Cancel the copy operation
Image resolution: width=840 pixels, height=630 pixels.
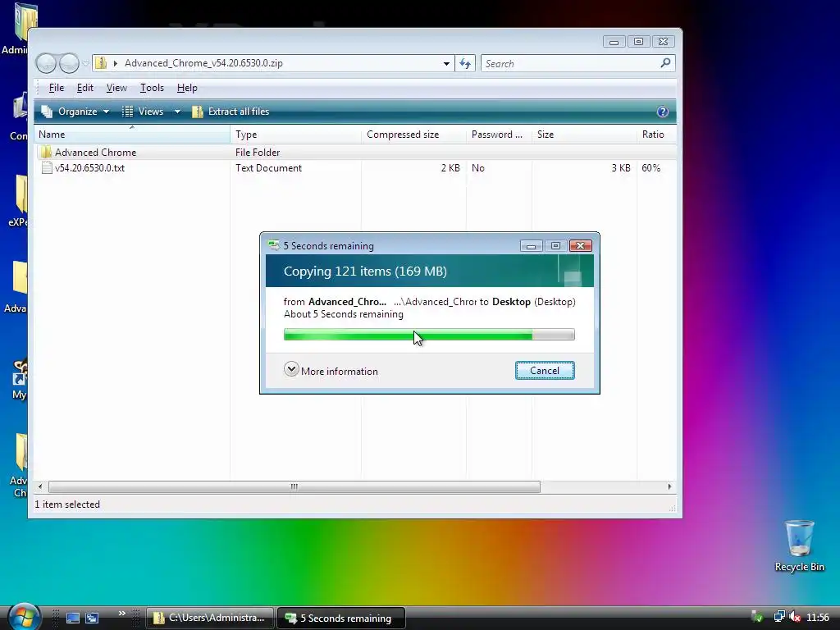tap(545, 371)
